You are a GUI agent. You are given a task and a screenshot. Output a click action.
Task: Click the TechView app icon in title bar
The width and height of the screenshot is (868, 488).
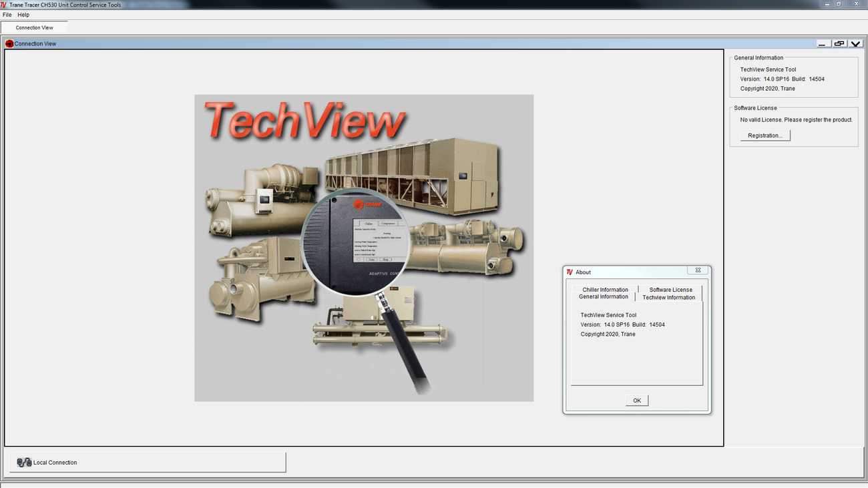3,4
